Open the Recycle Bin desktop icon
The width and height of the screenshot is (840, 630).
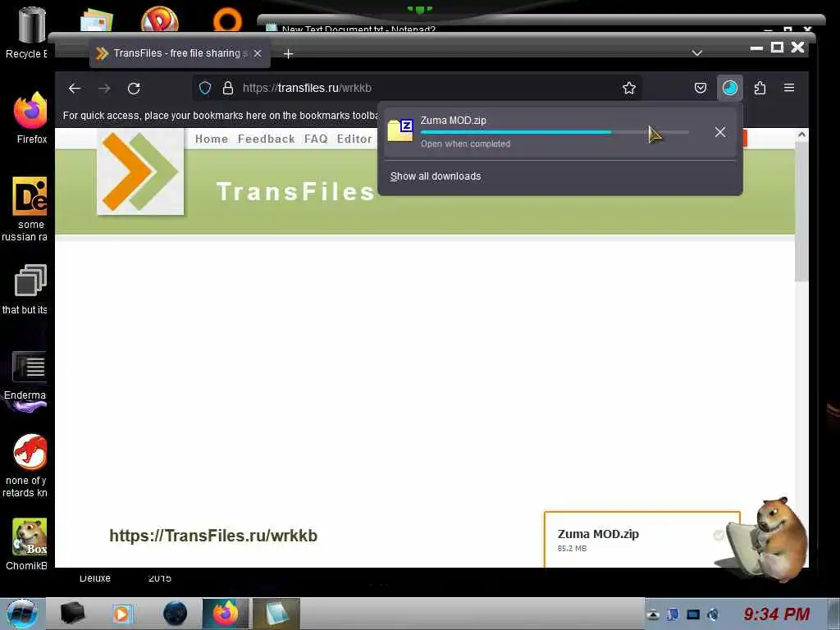point(30,32)
